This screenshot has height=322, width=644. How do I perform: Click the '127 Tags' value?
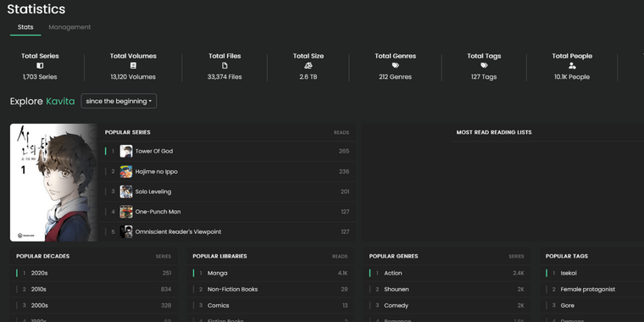click(x=484, y=77)
